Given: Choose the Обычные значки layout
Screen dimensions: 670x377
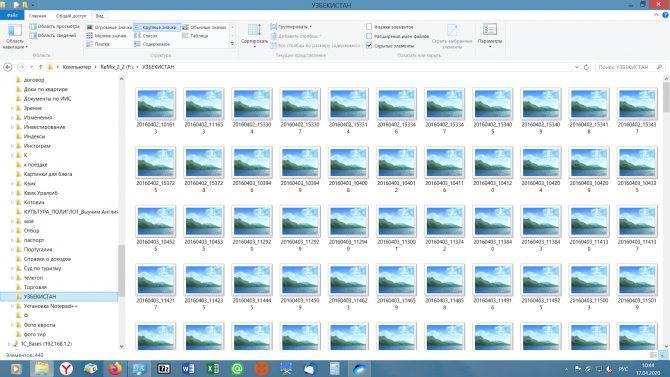Looking at the screenshot, I should (204, 27).
